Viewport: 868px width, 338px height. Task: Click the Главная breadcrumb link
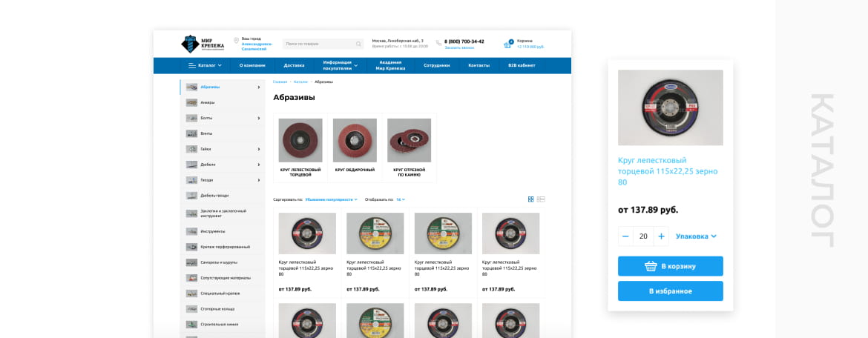pos(280,82)
